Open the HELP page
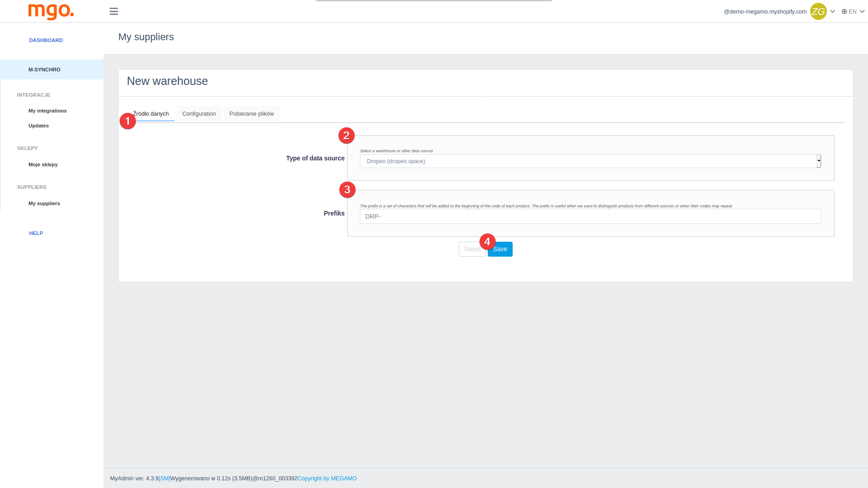The image size is (868, 488). 36,233
